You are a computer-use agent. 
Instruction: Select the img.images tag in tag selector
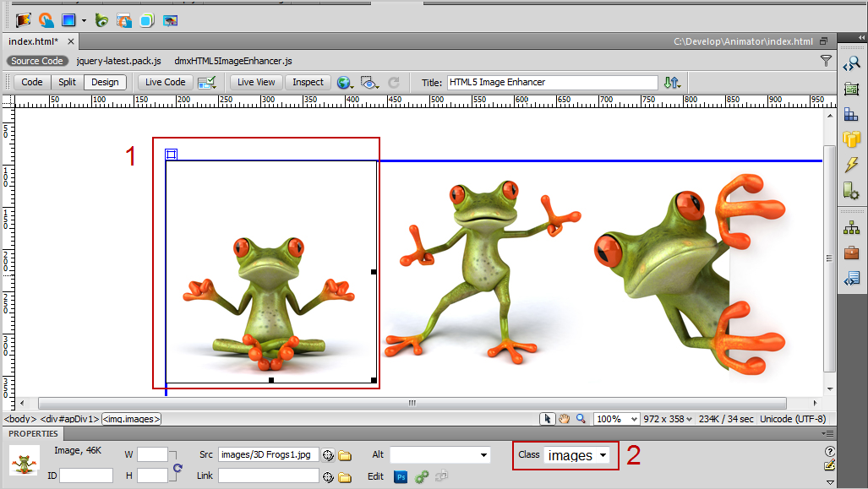click(x=131, y=419)
